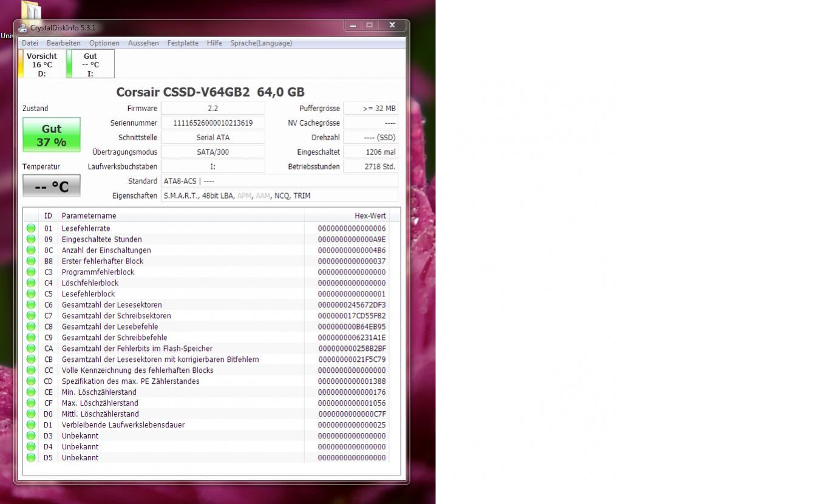Click status icon for Anzahl der Einschaltungen
This screenshot has width=813, height=504.
click(31, 250)
